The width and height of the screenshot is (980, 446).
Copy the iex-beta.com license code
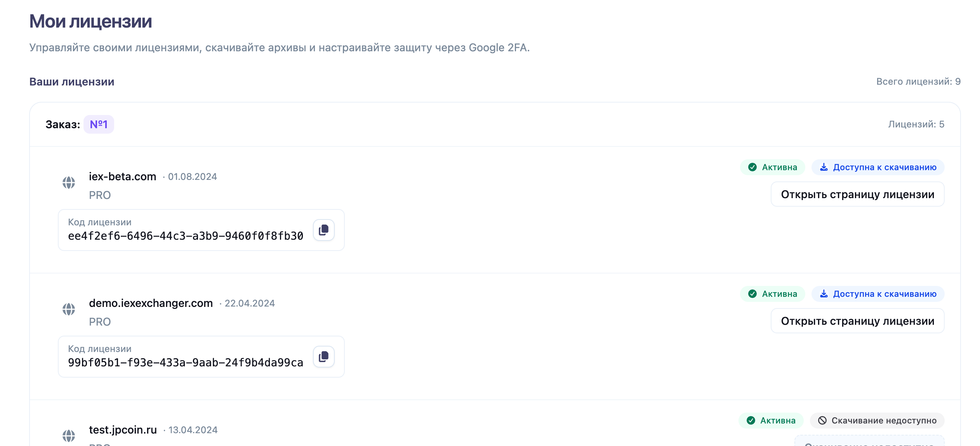[x=323, y=230]
